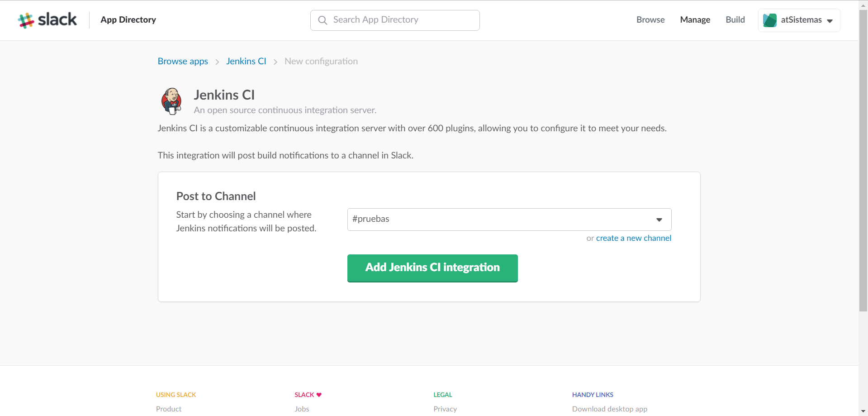The height and width of the screenshot is (416, 868).
Task: Click the page vertical scrollbar thumb
Action: (x=863, y=160)
